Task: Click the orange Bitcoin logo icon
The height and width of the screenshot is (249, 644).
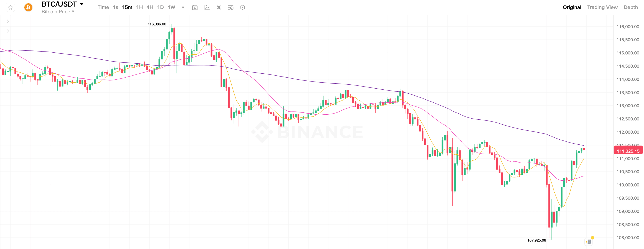Action: [x=28, y=7]
